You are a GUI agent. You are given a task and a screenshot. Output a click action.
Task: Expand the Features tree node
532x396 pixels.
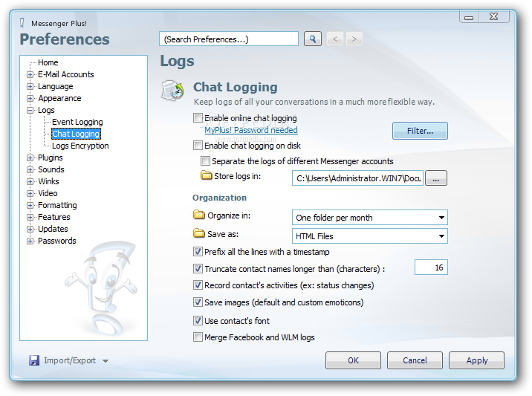(x=30, y=217)
